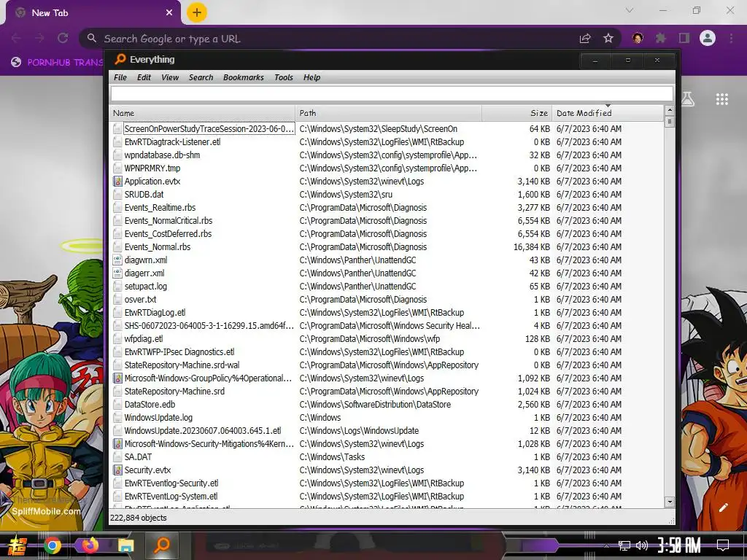Select the Security.evtx file icon
The width and height of the screenshot is (747, 560).
(x=117, y=470)
